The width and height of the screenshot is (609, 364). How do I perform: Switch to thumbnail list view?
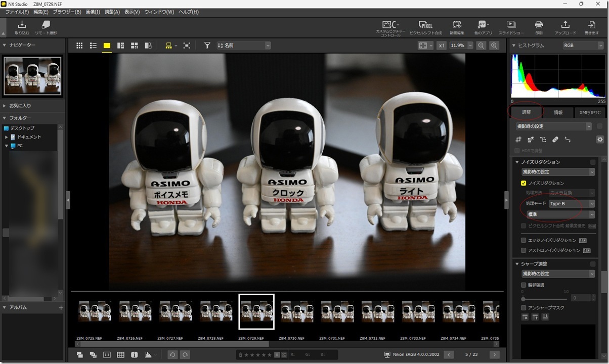coord(93,45)
